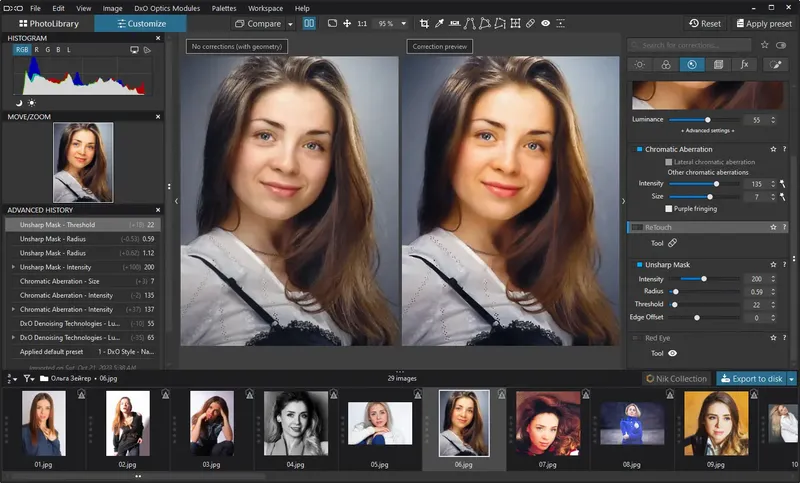Screen dimensions: 800x483
Task: Toggle Chromatic Aberration correction on/off
Action: point(638,149)
